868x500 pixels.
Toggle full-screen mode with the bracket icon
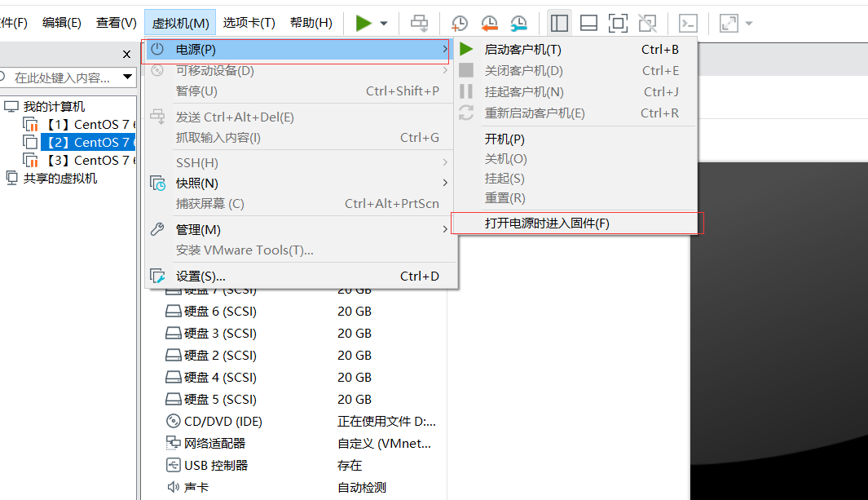pyautogui.click(x=617, y=22)
